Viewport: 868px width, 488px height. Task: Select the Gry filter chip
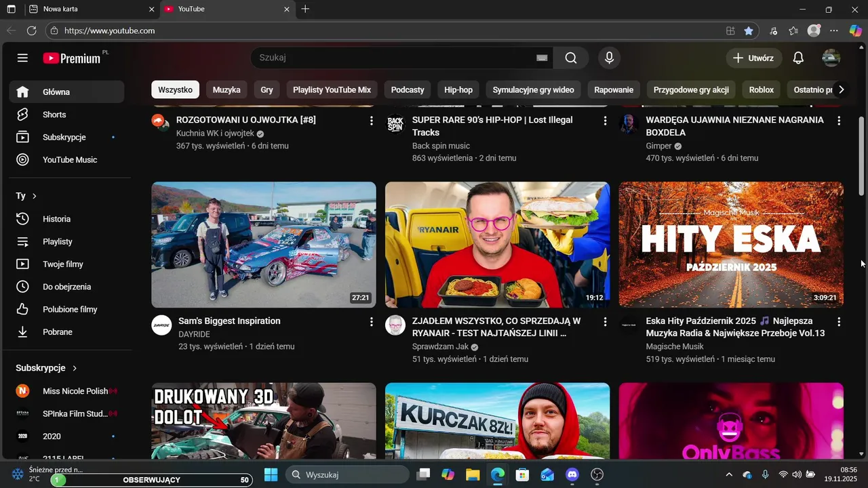[267, 89]
